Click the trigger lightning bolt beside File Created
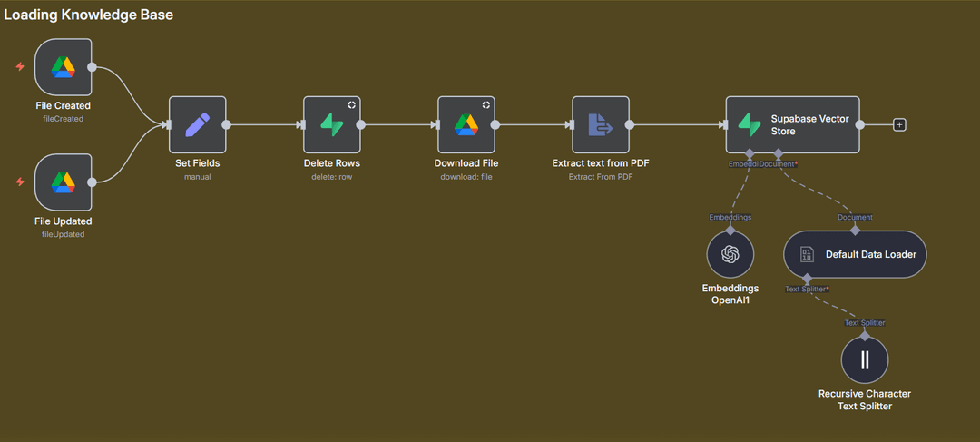 [20, 67]
